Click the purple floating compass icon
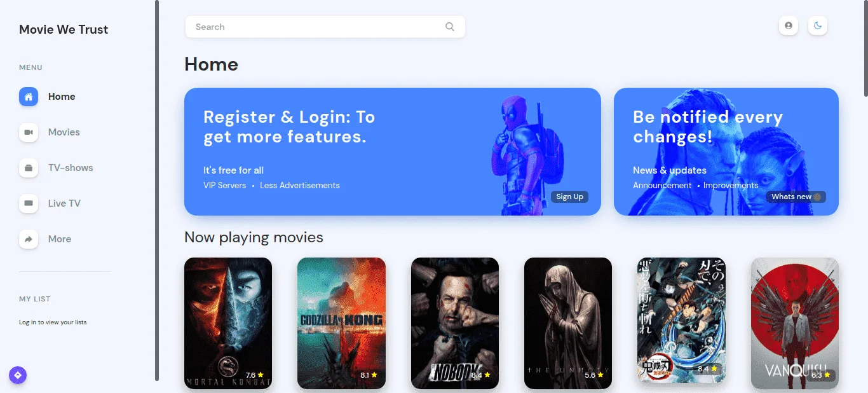 [x=18, y=375]
